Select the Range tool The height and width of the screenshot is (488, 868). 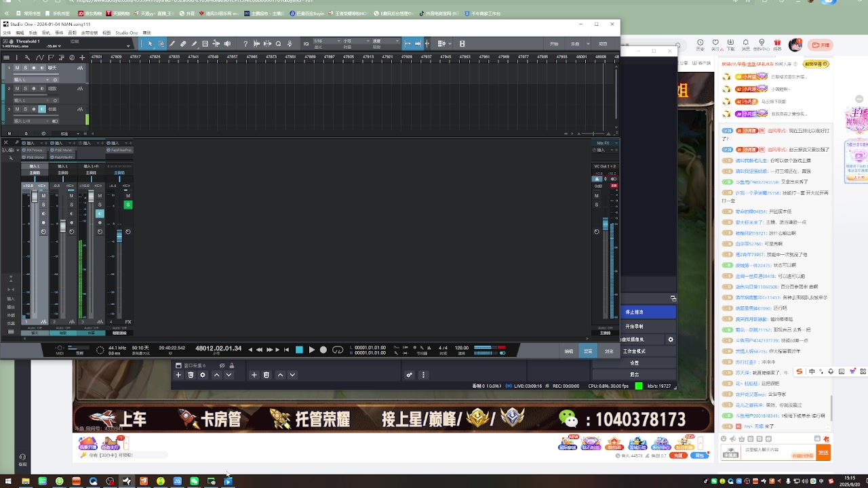(x=161, y=43)
